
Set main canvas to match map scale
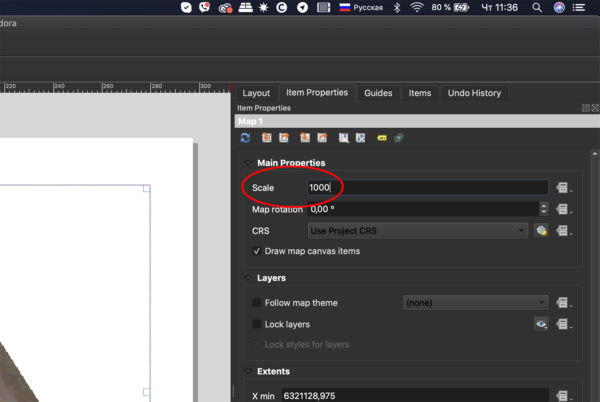pos(323,138)
